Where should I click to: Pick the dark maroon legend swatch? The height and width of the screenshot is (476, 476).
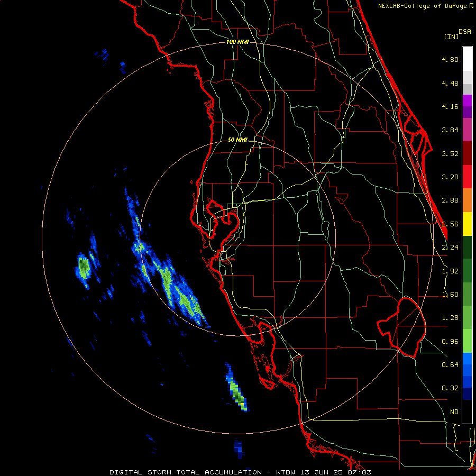(x=467, y=153)
